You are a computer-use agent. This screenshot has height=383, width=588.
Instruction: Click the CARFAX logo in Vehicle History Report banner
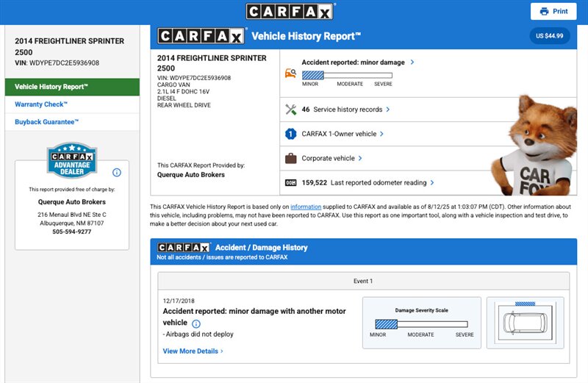point(201,36)
